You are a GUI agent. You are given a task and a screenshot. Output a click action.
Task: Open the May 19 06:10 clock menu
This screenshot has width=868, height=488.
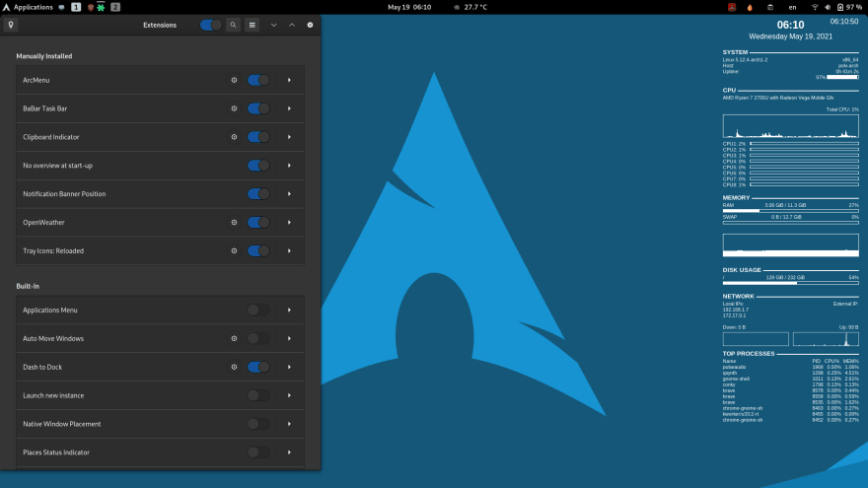coord(409,7)
